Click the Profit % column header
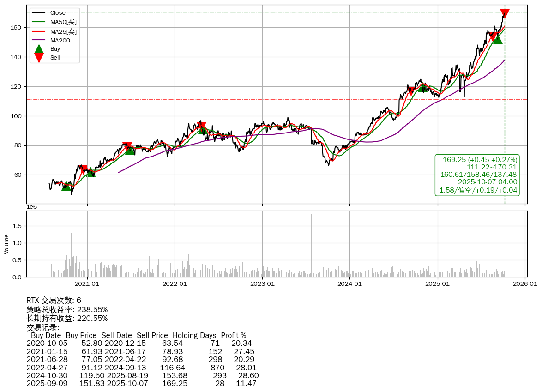Viewport: 542px width, 392px height. coord(233,336)
